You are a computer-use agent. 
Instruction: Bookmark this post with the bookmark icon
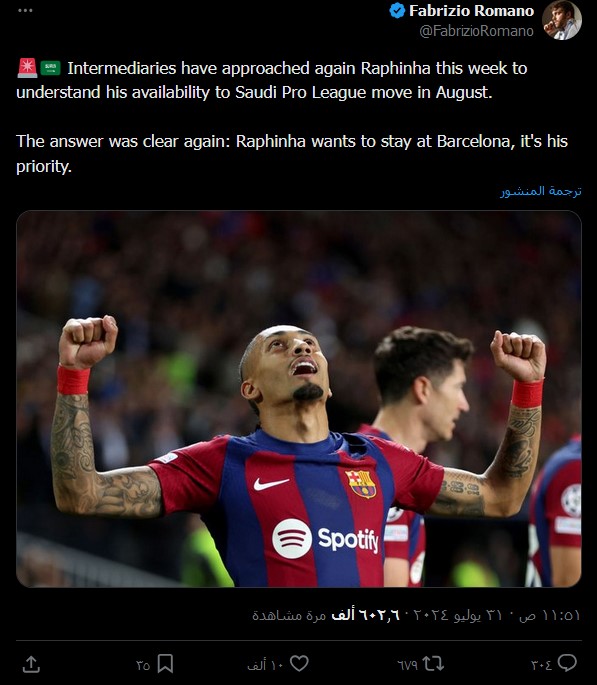coord(166,664)
